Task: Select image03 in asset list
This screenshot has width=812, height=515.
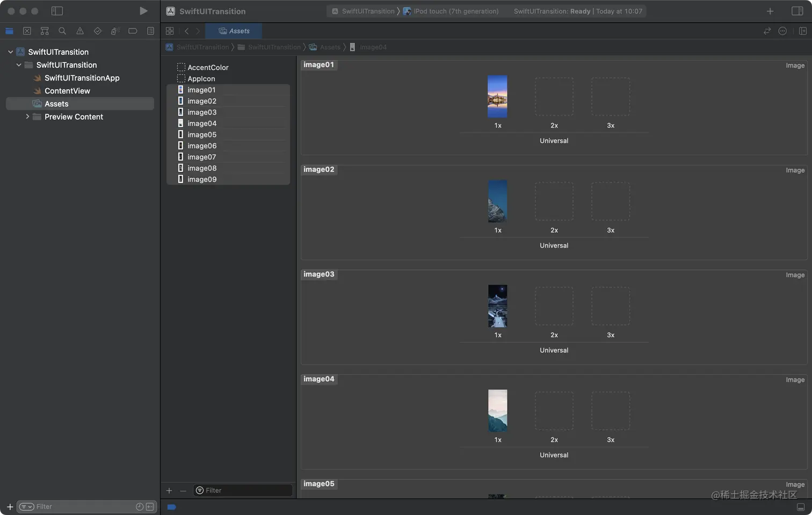Action: tap(228, 112)
